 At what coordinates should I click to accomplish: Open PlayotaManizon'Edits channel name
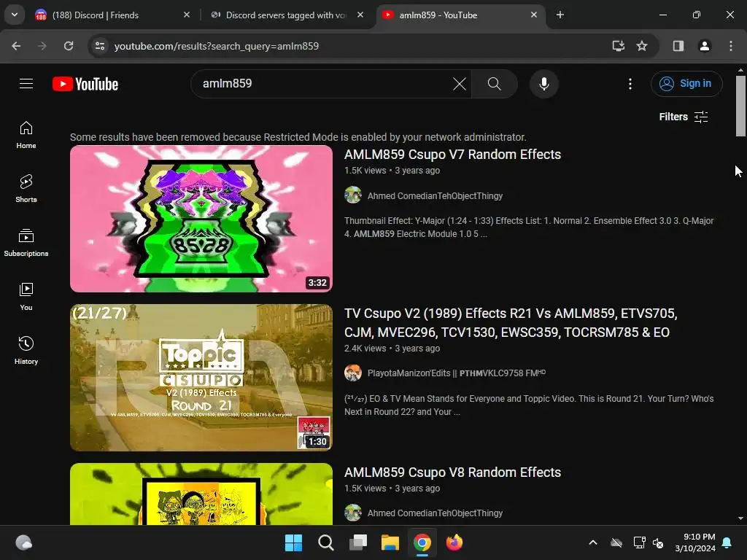coord(457,373)
